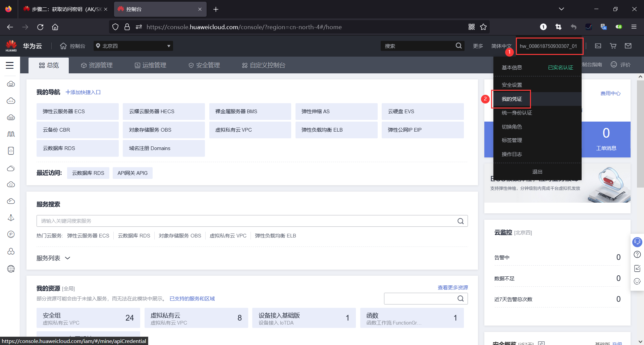This screenshot has height=345, width=644.
Task: Open recently visited API网关 APIG
Action: point(132,173)
